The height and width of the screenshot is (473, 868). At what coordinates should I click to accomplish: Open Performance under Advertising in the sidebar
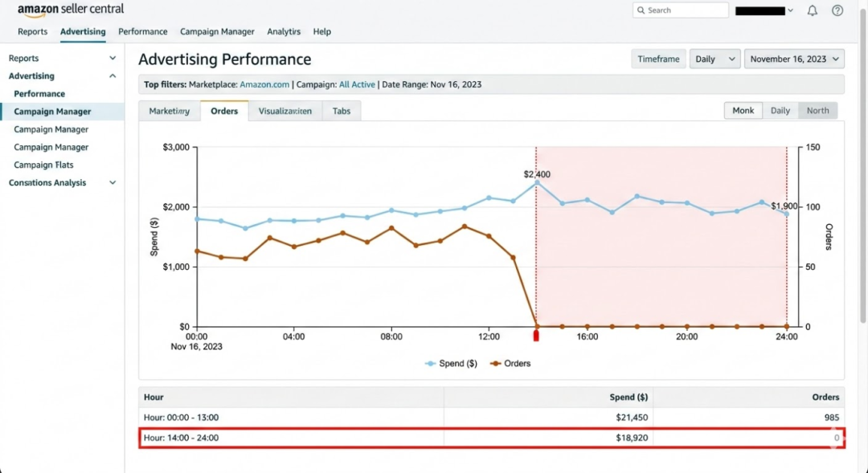[39, 93]
